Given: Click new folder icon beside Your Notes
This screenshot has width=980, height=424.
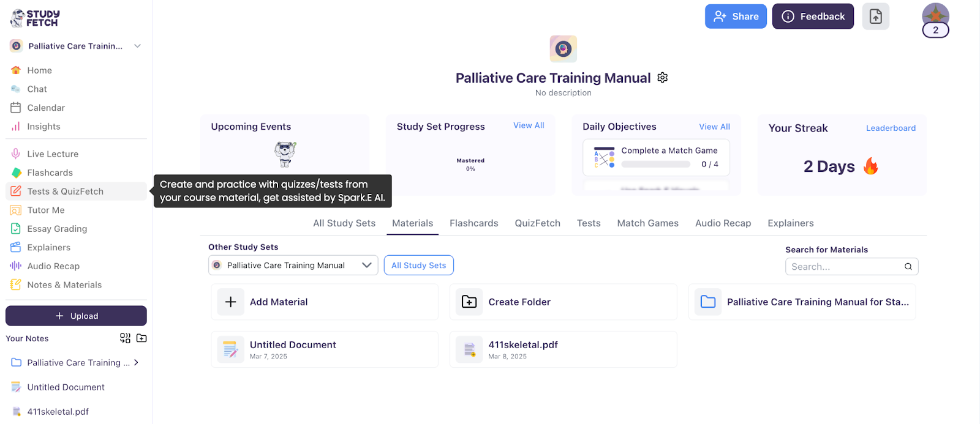Looking at the screenshot, I should (x=141, y=338).
